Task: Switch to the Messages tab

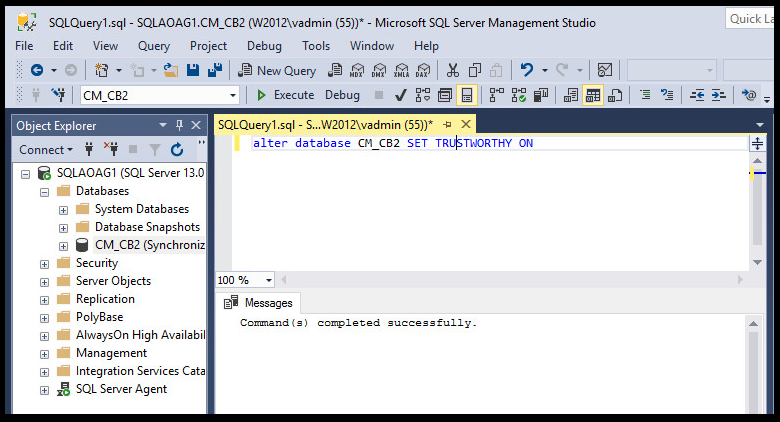Action: pos(258,303)
